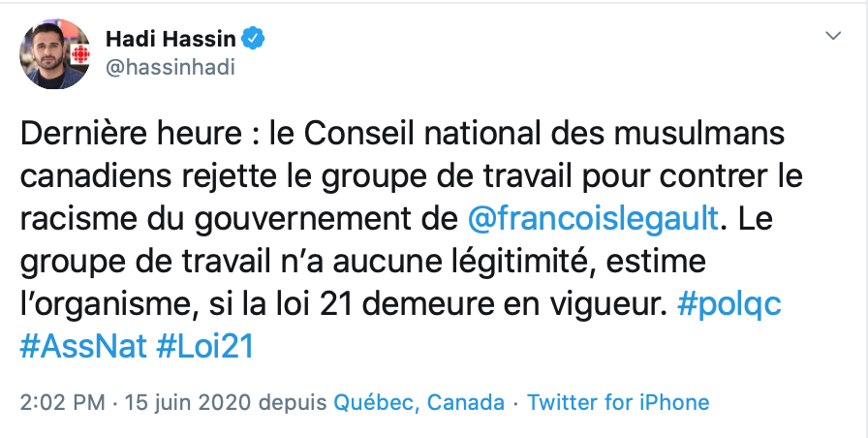The height and width of the screenshot is (438, 868).
Task: Open the Québec, Canada location link
Action: click(x=418, y=402)
